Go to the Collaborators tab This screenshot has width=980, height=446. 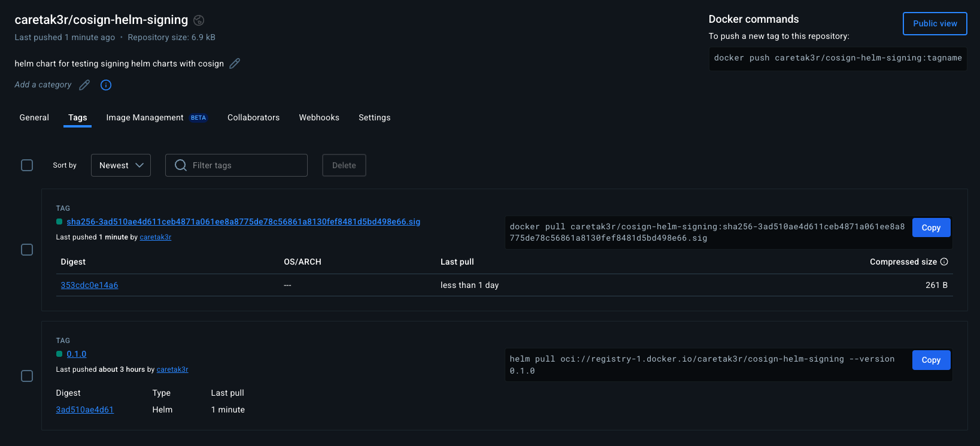coord(253,117)
